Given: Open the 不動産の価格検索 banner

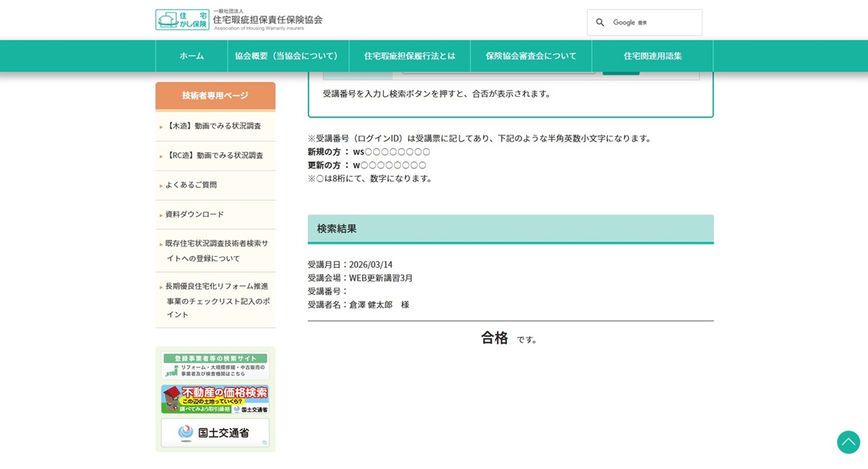Looking at the screenshot, I should (215, 399).
